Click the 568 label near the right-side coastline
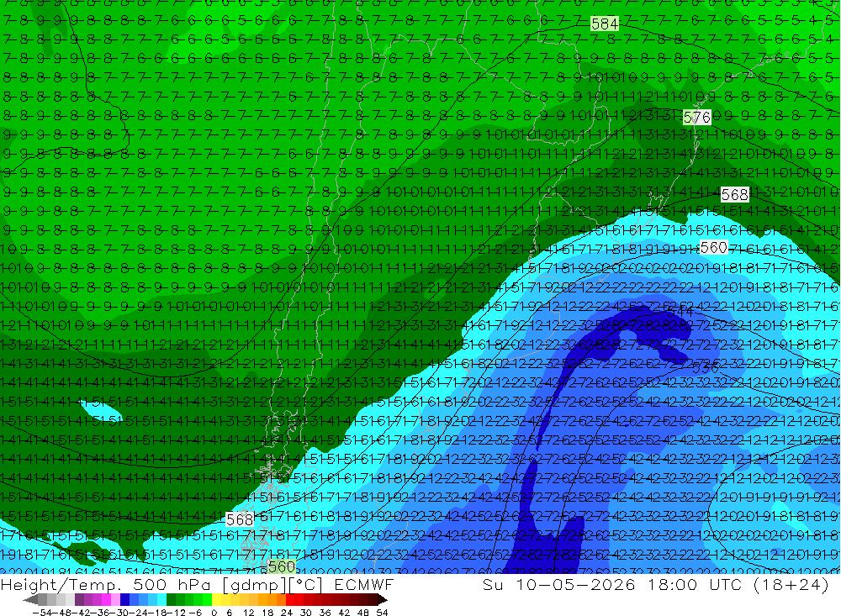Viewport: 841px width, 616px height. 734,195
